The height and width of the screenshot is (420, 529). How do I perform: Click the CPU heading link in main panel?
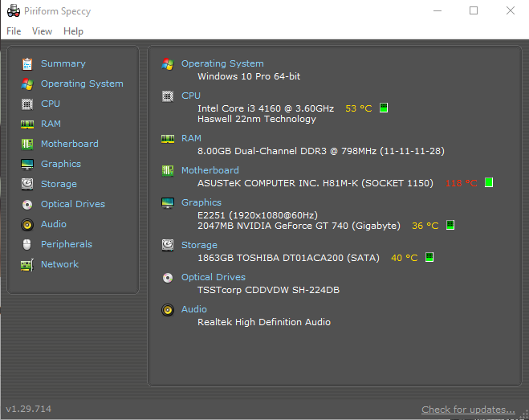tap(191, 96)
